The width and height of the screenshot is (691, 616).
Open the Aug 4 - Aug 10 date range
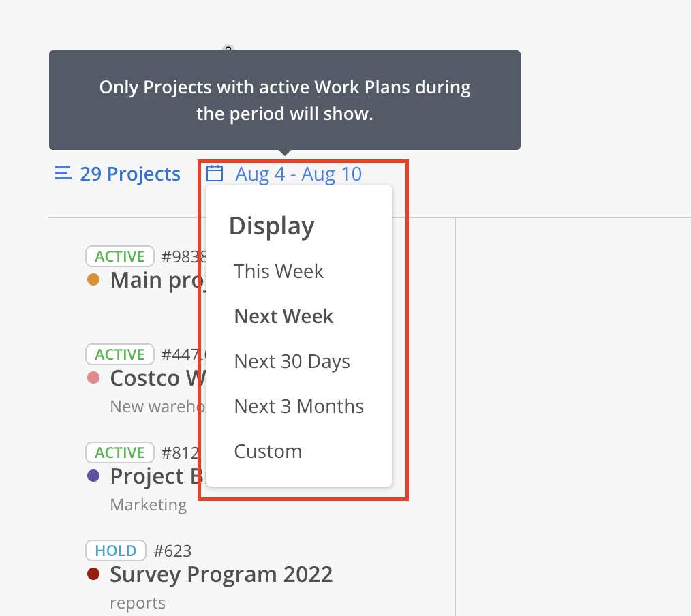click(x=298, y=174)
